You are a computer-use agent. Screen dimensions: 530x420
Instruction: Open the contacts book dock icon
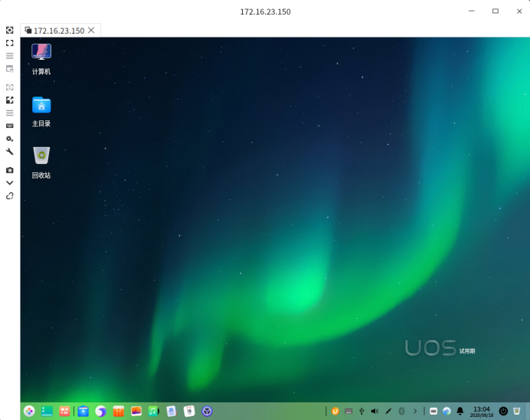172,412
